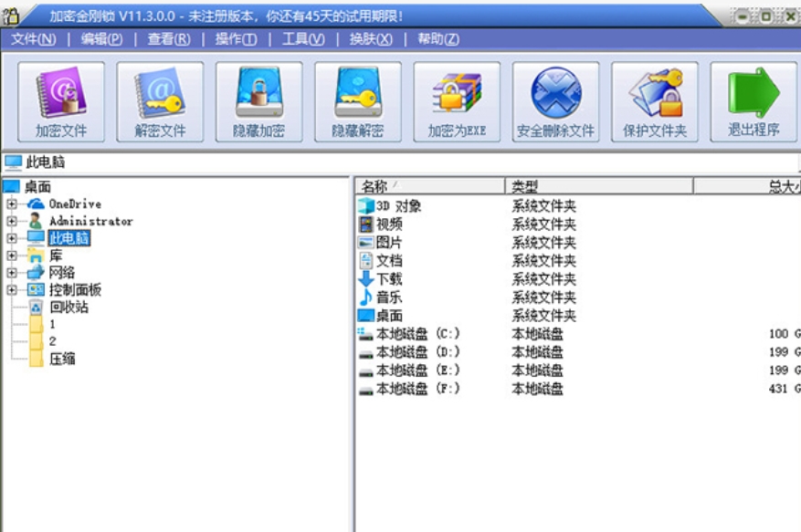Click the 本地磁盘 (D:) drive icon
Screen dimensions: 801x532
[365, 353]
